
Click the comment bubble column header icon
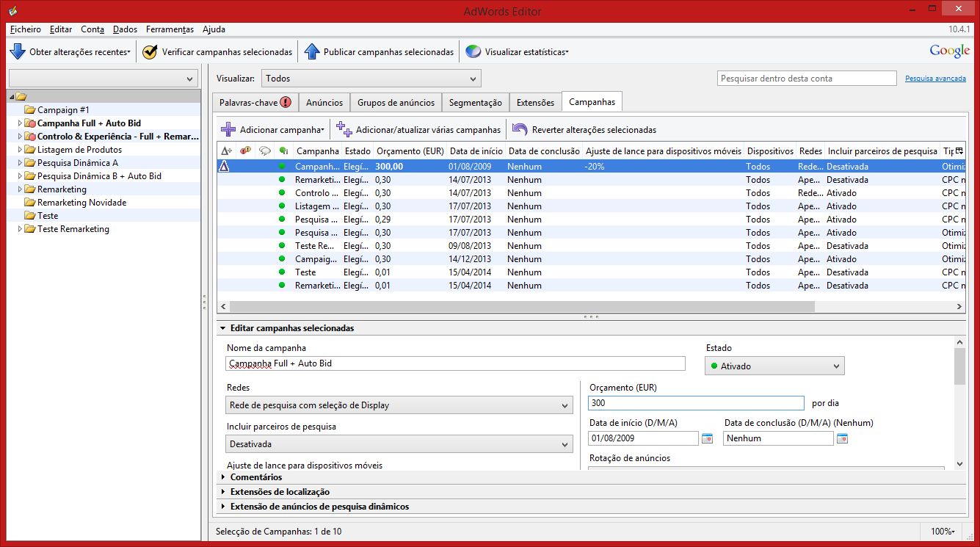264,151
